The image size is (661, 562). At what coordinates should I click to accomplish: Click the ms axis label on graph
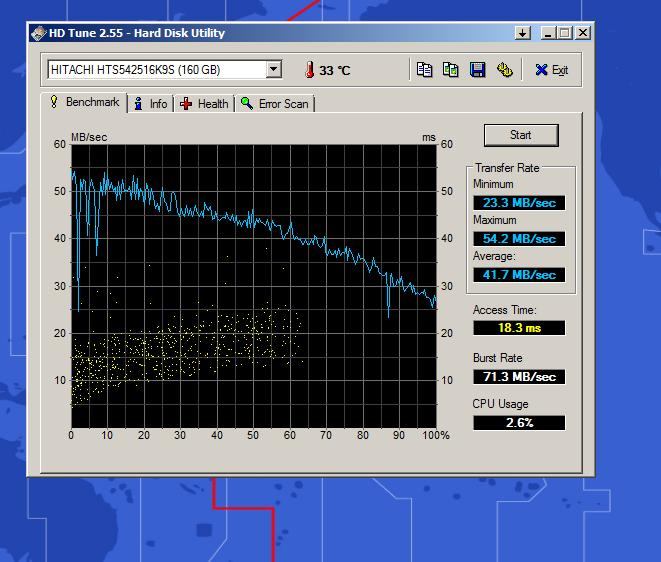[x=429, y=137]
